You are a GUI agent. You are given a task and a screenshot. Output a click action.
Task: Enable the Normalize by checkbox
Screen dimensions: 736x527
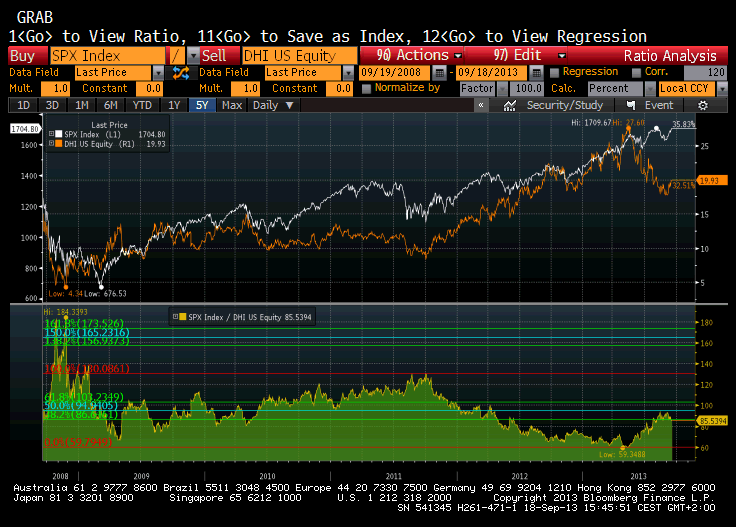click(x=367, y=88)
